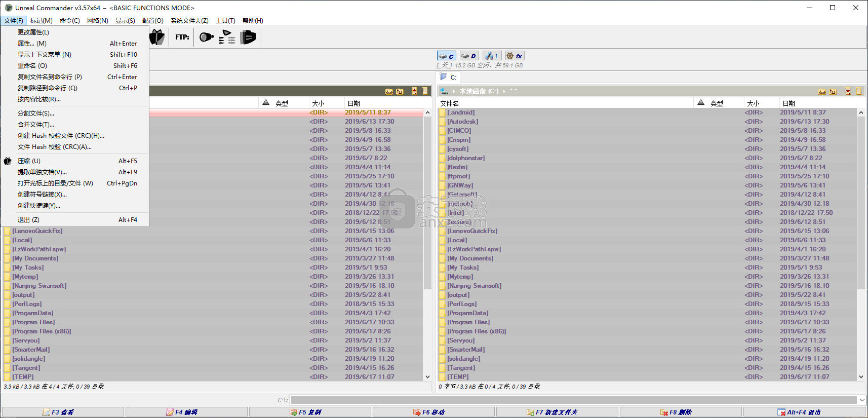This screenshot has width=868, height=418.
Task: Open favorites star icon in right panel
Action: [x=848, y=92]
